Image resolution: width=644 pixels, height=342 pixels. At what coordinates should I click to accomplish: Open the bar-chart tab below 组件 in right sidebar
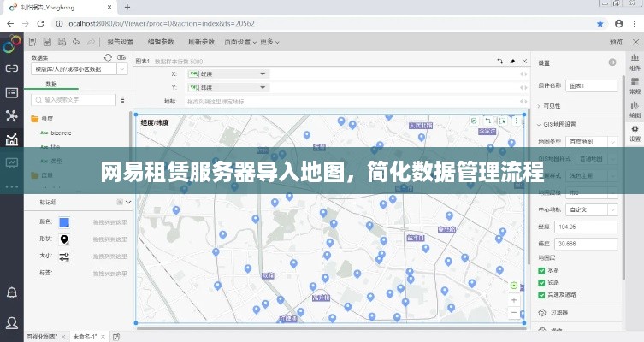635,109
